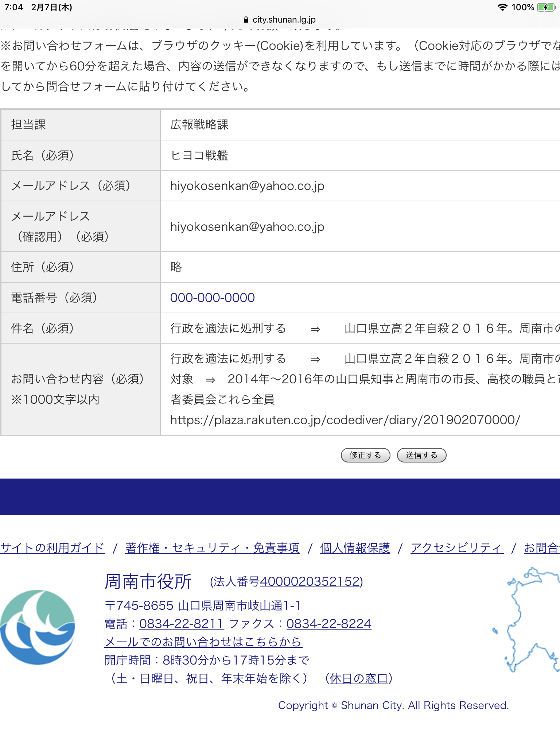Tap the padlock icon in address bar

click(246, 20)
